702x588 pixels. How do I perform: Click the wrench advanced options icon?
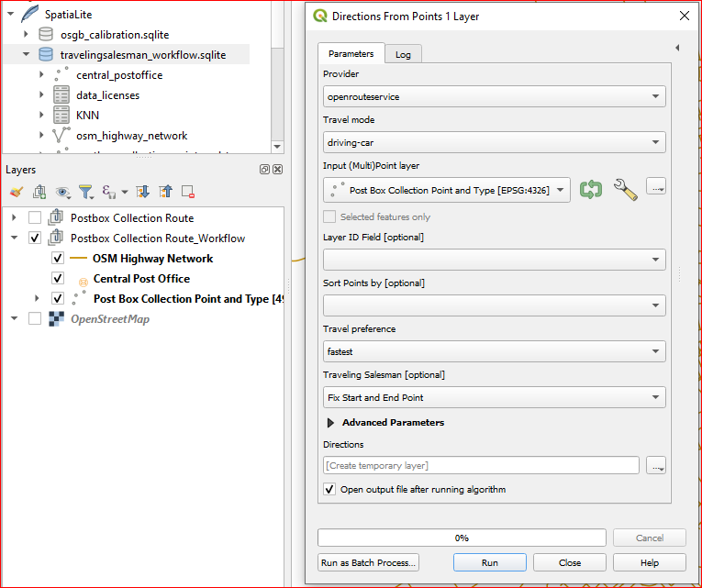click(x=626, y=190)
